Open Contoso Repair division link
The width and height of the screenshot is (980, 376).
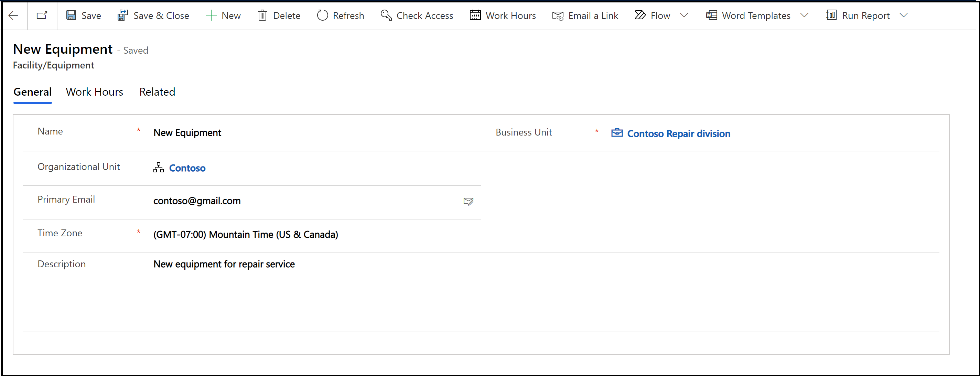(x=678, y=133)
